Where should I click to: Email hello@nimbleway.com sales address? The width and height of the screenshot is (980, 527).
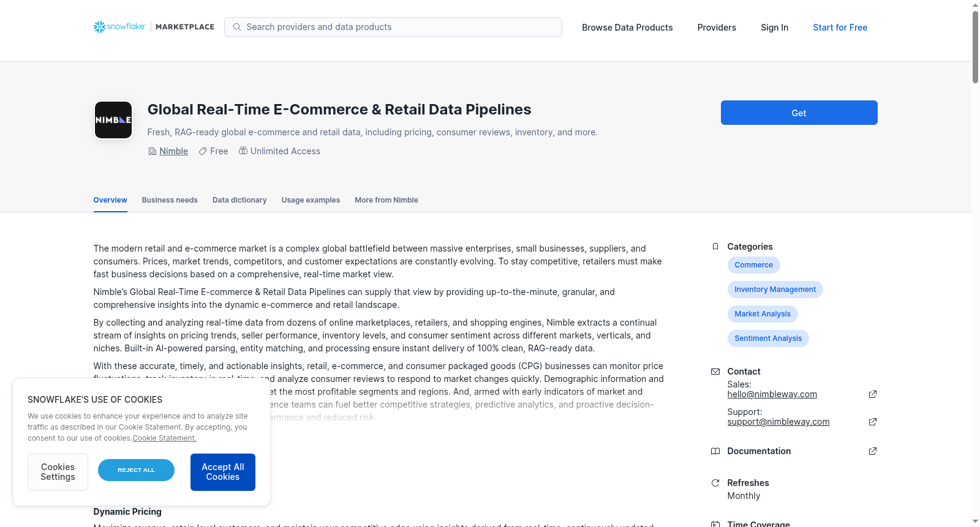click(x=772, y=394)
